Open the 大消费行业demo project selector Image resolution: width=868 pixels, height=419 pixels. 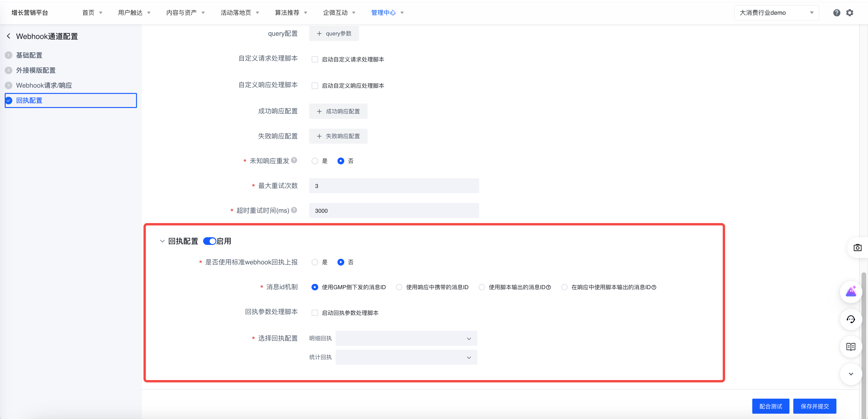[776, 13]
